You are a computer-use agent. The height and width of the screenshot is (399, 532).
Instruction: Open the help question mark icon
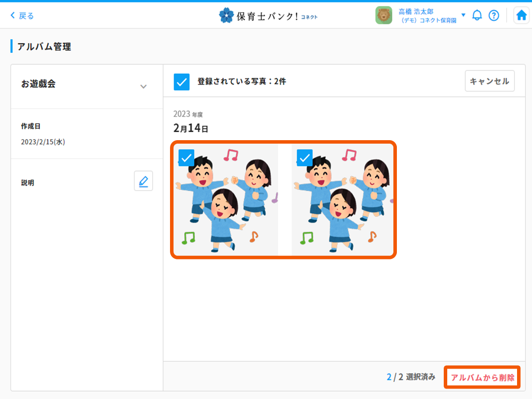494,15
